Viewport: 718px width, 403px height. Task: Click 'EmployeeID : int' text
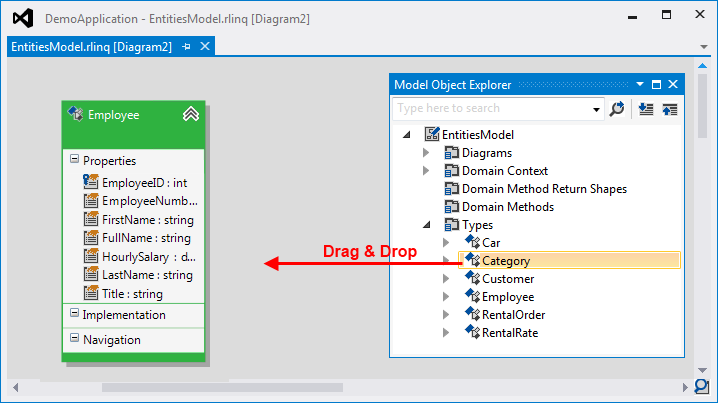coord(144,183)
